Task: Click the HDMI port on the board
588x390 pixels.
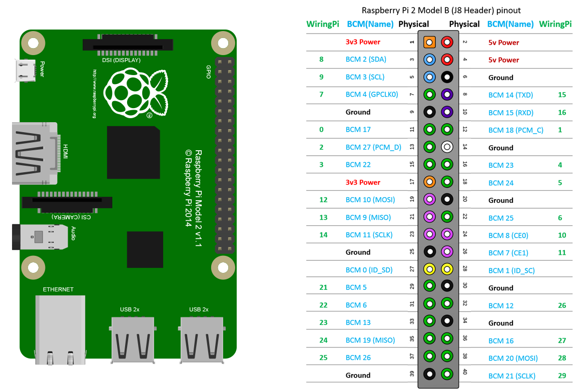Action: click(x=36, y=153)
